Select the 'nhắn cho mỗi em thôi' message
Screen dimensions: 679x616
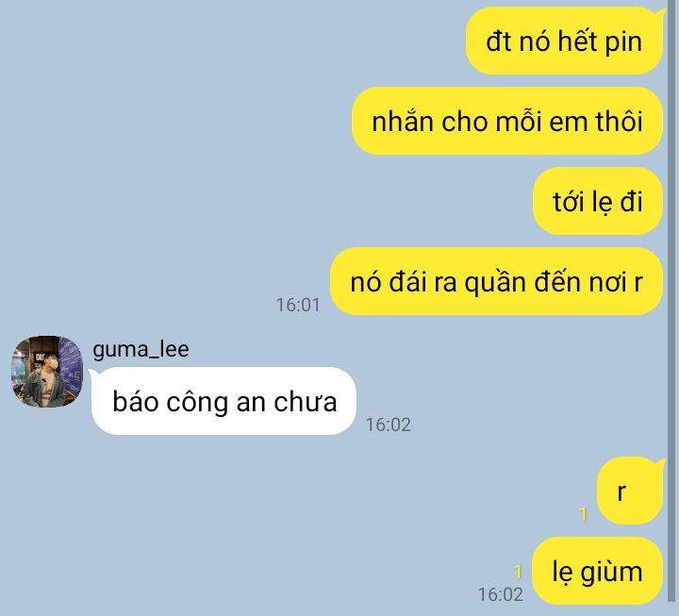pyautogui.click(x=507, y=121)
